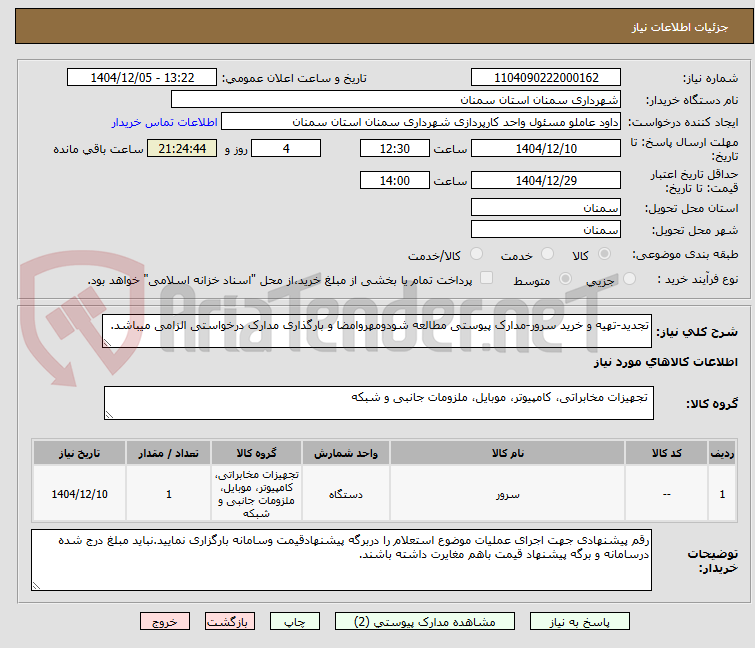This screenshot has height=648, width=755.
Task: Click resize handle of شرح کلی نیاز box
Action: (x=107, y=343)
